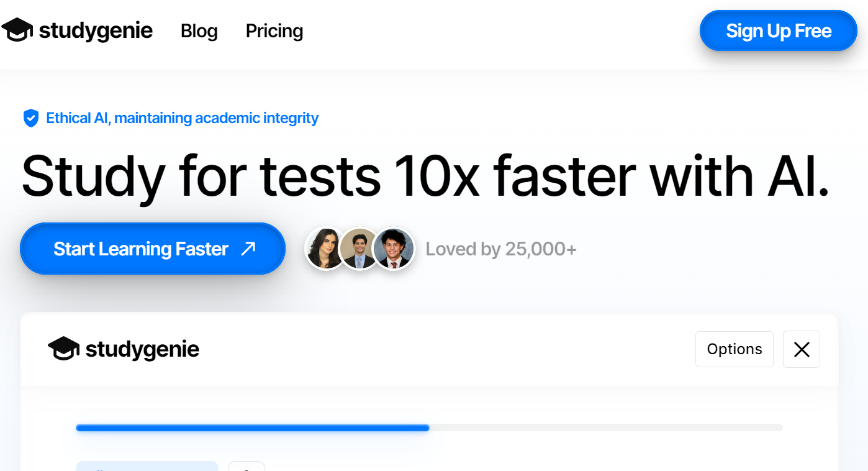Image resolution: width=868 pixels, height=471 pixels.
Task: Click the blue shield checkmark icon
Action: point(31,118)
